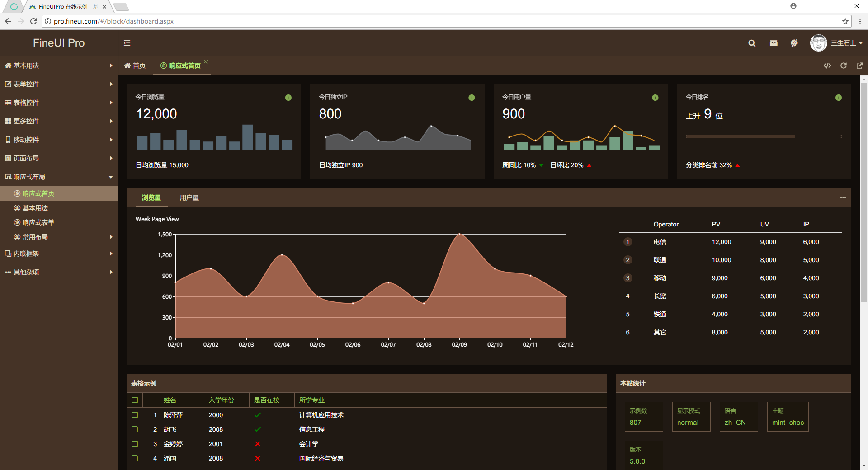Refresh the current tab content icon
Screen dimensions: 868x470
pos(844,66)
